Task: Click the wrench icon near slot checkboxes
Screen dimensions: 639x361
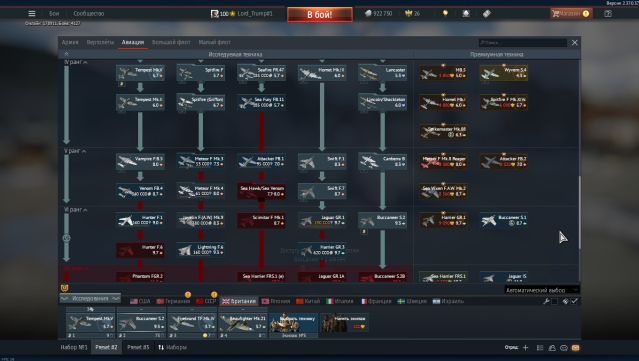Action: (x=546, y=301)
